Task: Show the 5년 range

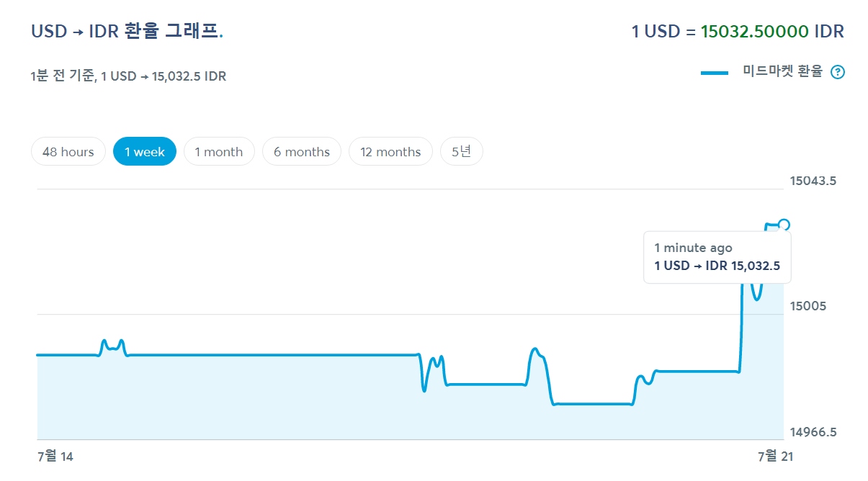Action: point(462,152)
